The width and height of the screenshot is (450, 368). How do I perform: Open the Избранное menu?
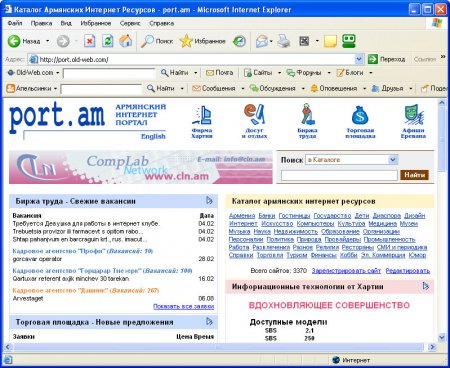pyautogui.click(x=96, y=23)
